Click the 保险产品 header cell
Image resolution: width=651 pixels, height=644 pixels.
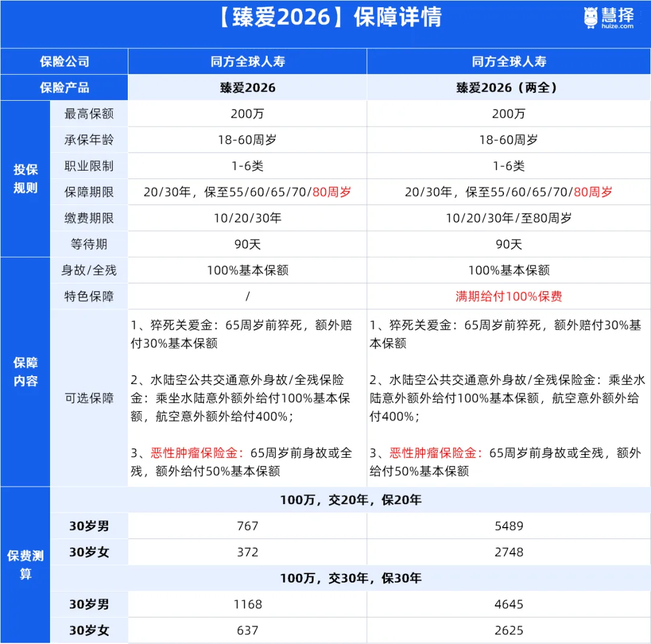coord(63,87)
